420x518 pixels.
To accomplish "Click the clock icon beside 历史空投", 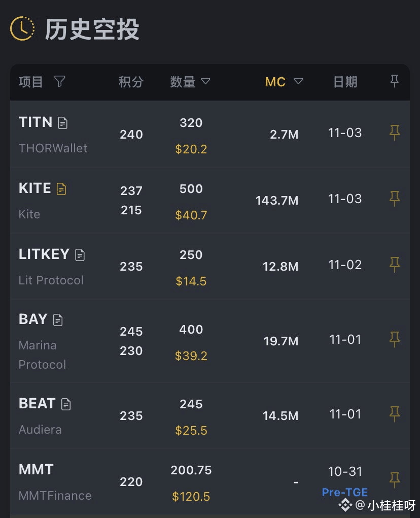I will click(x=22, y=28).
